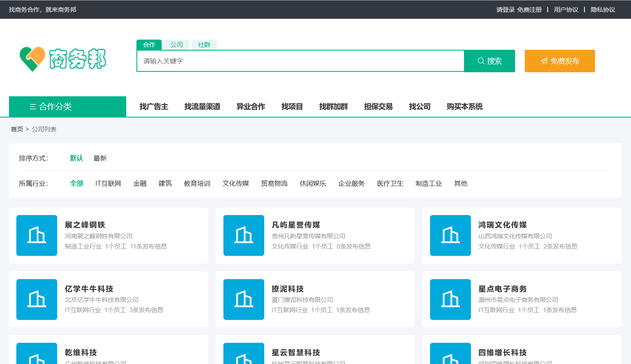The image size is (631, 364).
Task: Open the 找广告主 navigation item
Action: pyautogui.click(x=154, y=107)
